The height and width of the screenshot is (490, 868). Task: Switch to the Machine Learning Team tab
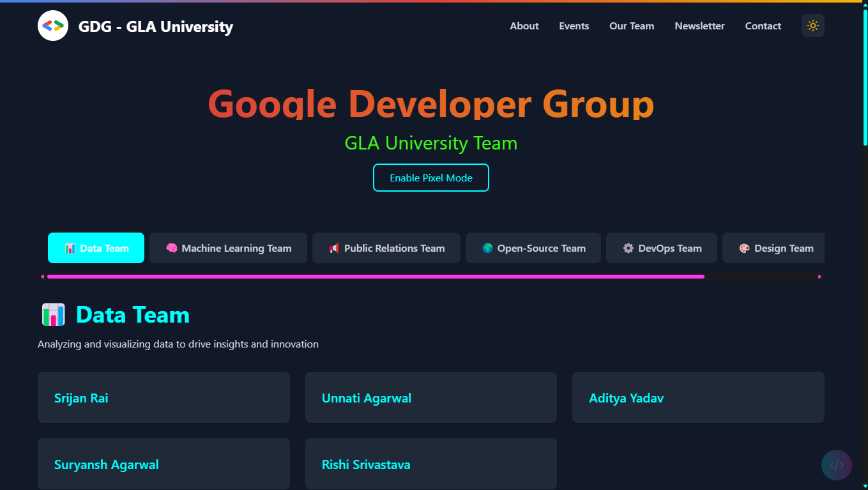(228, 248)
